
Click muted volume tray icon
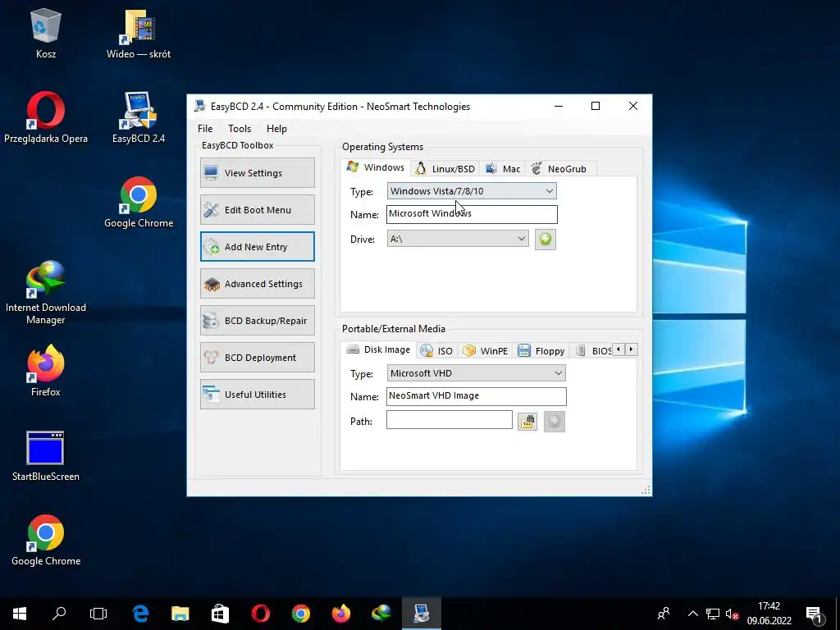pyautogui.click(x=732, y=614)
